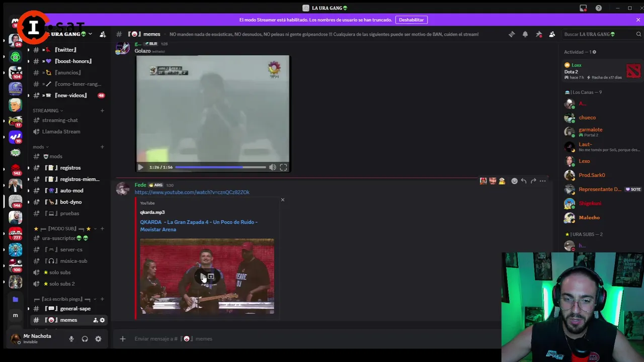Add channel to mods category

tap(102, 147)
